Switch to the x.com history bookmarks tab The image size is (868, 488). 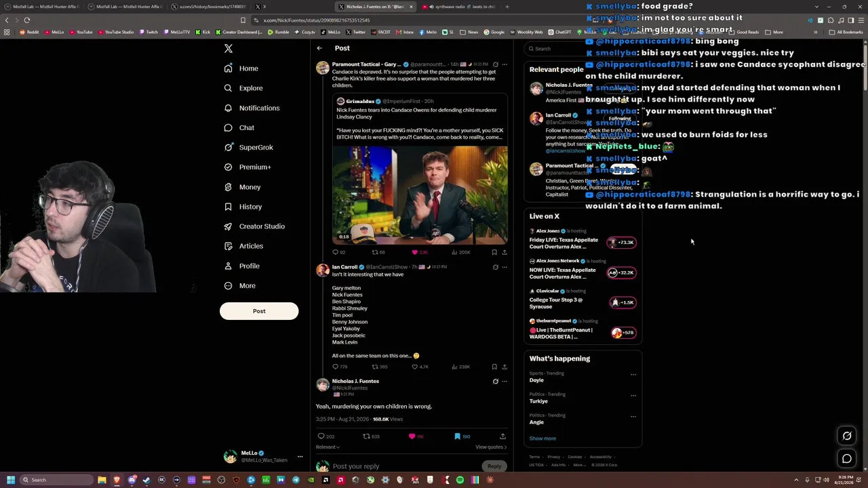(x=208, y=7)
